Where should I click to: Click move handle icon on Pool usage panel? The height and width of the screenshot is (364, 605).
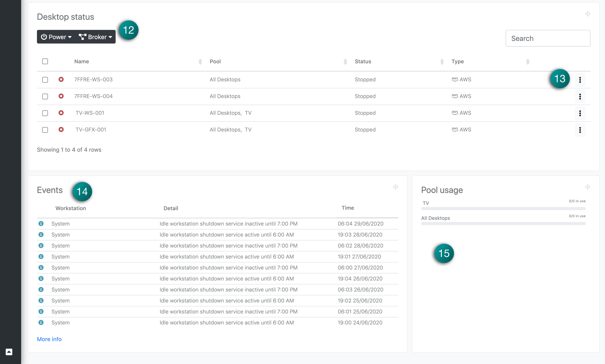pyautogui.click(x=587, y=187)
